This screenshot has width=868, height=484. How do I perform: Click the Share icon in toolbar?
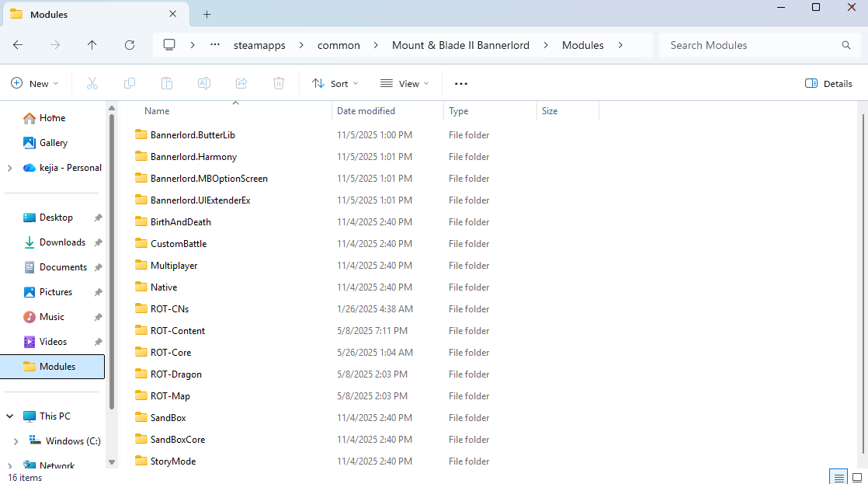pos(241,83)
